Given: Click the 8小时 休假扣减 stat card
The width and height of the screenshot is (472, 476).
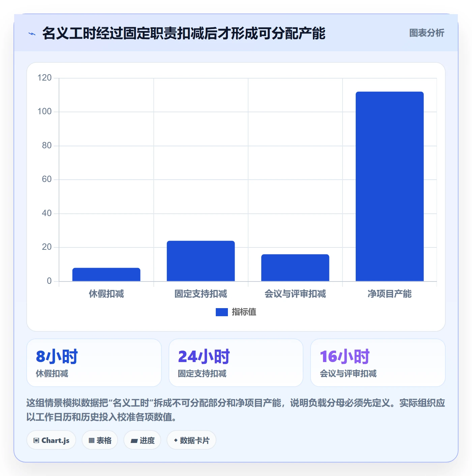Looking at the screenshot, I should pyautogui.click(x=94, y=363).
